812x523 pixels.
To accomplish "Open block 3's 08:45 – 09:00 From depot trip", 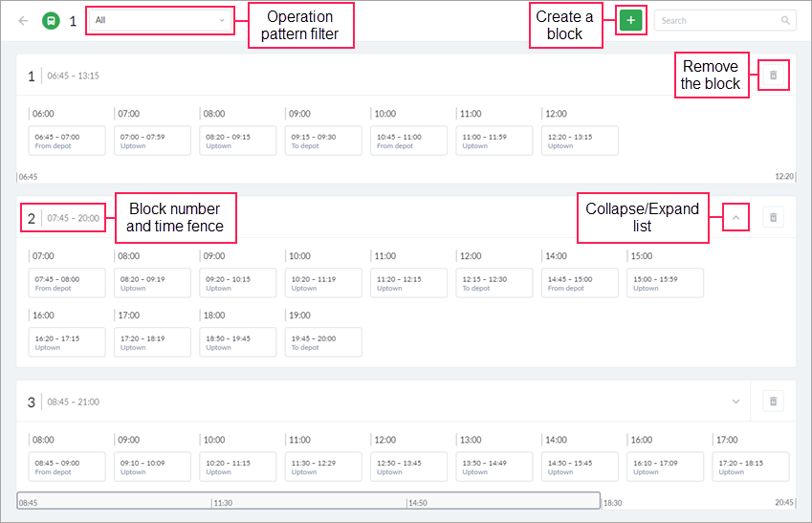I will 67,467.
